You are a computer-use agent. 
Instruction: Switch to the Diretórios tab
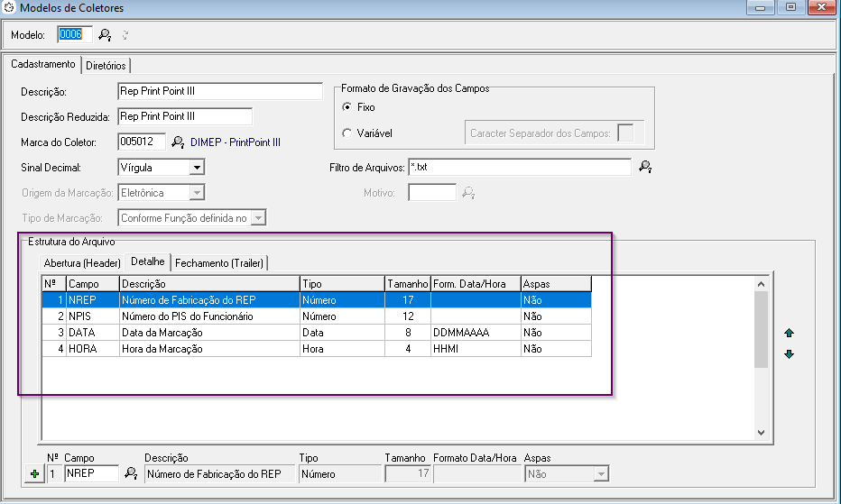[x=106, y=66]
